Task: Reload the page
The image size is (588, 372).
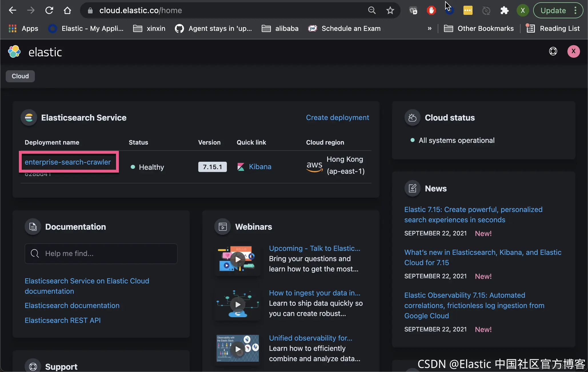Action: click(49, 11)
